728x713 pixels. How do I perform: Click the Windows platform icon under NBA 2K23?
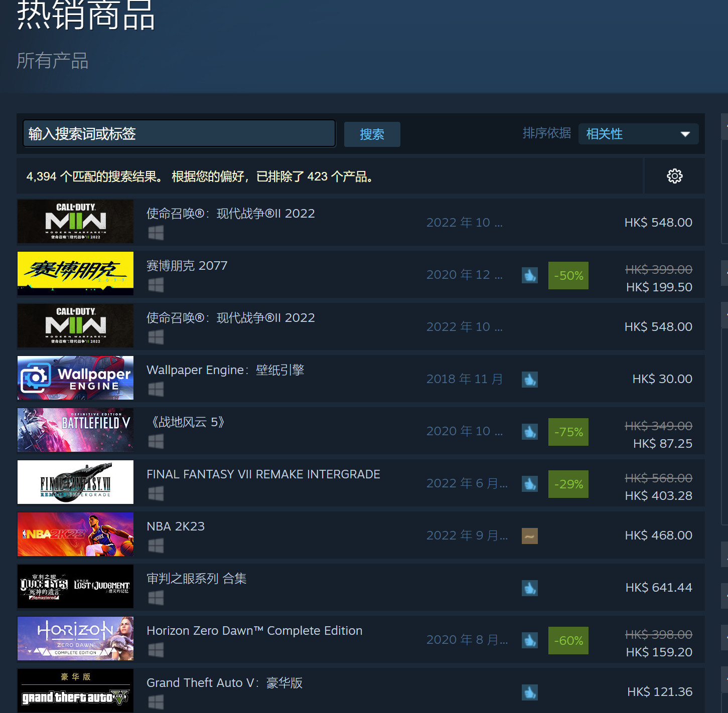(156, 546)
